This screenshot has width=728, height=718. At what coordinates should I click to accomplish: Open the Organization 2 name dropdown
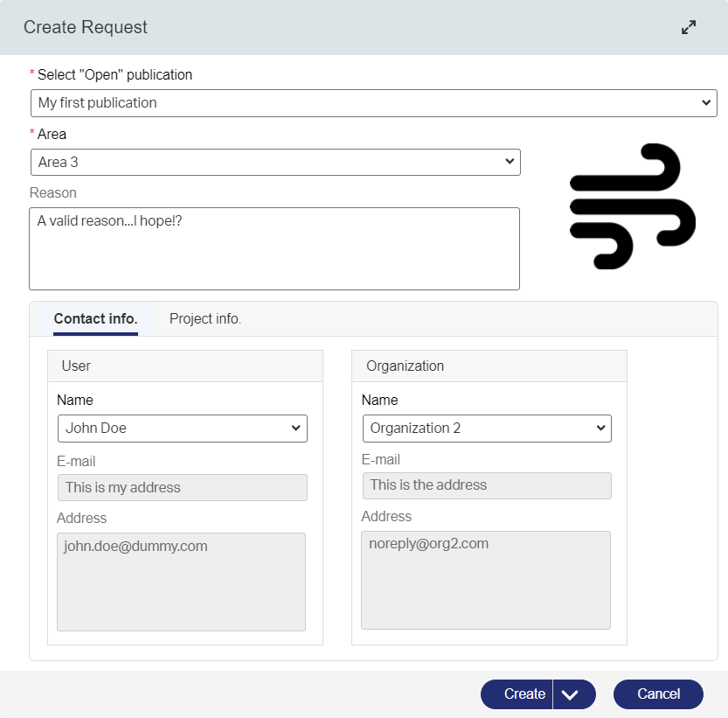(487, 429)
